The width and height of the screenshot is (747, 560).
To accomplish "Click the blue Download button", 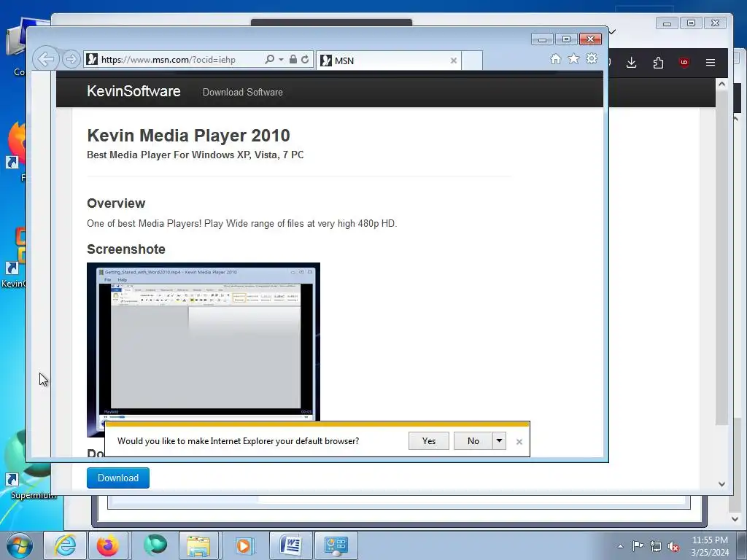I will (x=118, y=478).
